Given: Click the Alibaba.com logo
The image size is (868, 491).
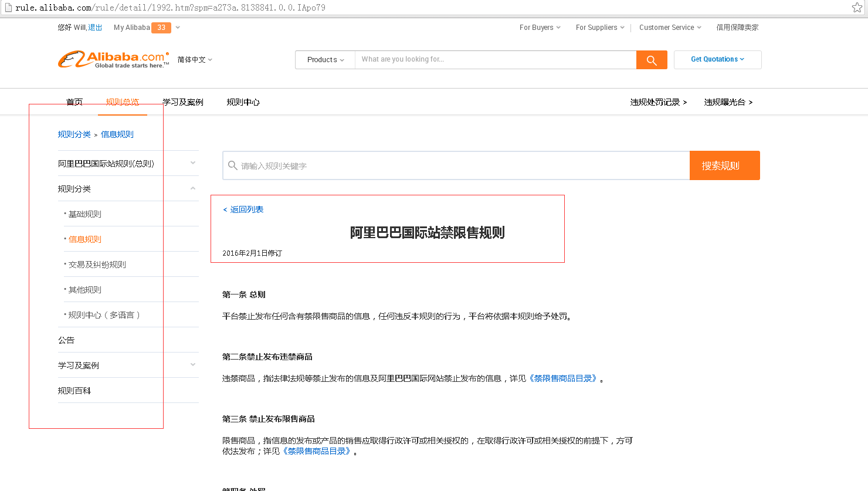Looking at the screenshot, I should tap(113, 60).
